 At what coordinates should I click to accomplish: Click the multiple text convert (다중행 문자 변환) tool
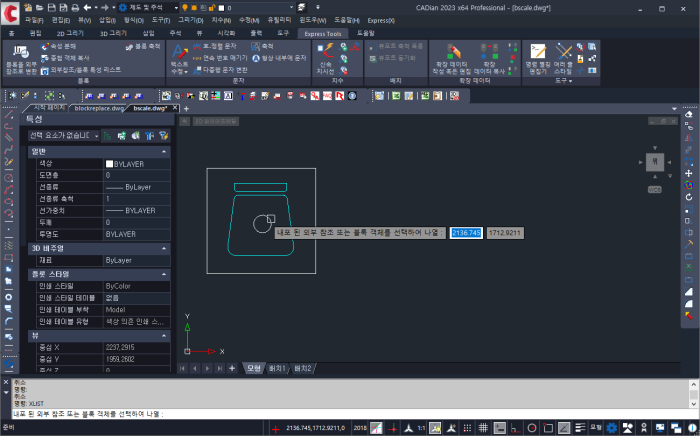click(221, 70)
